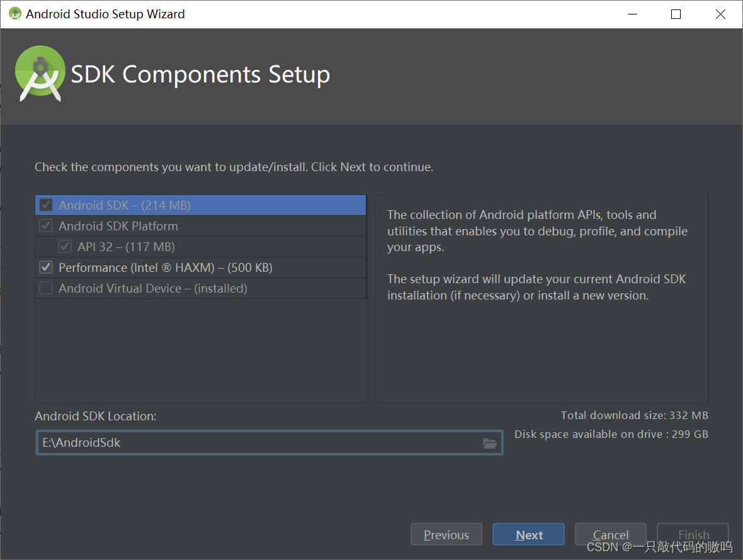Go back with the Previous button
743x560 pixels.
pyautogui.click(x=446, y=534)
